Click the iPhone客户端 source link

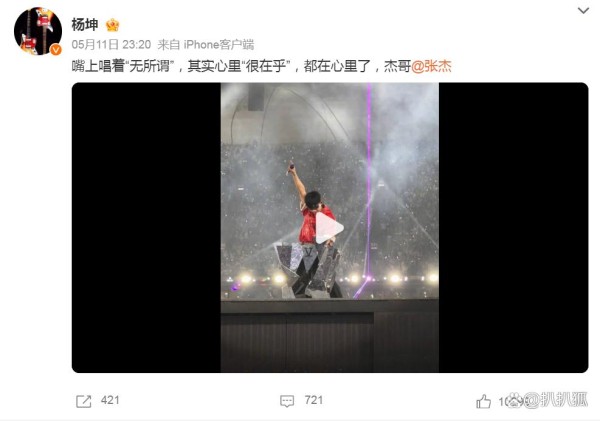tap(219, 45)
